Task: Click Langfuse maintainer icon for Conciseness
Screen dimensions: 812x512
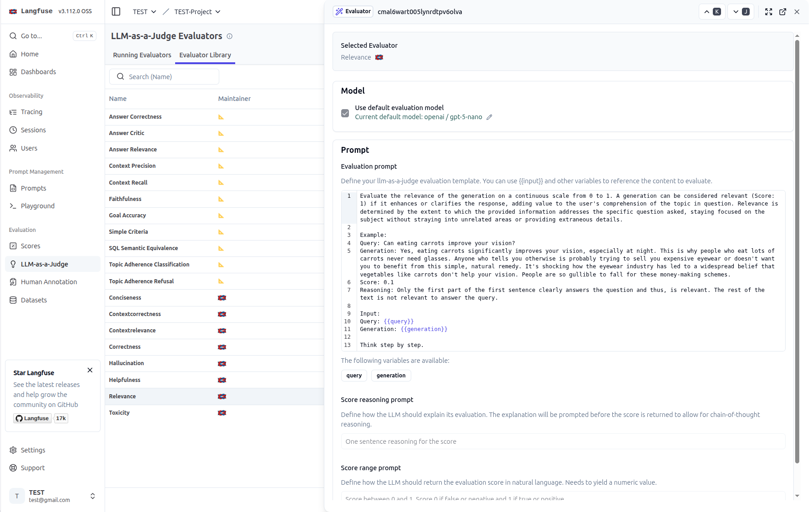Action: [x=222, y=298]
